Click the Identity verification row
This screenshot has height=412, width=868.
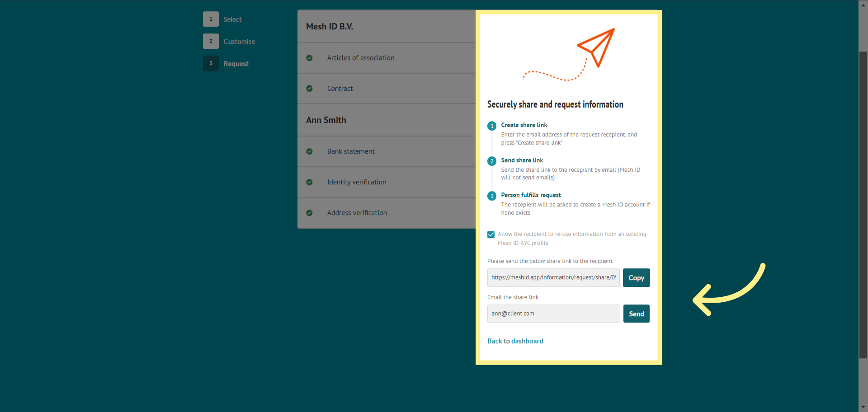387,182
